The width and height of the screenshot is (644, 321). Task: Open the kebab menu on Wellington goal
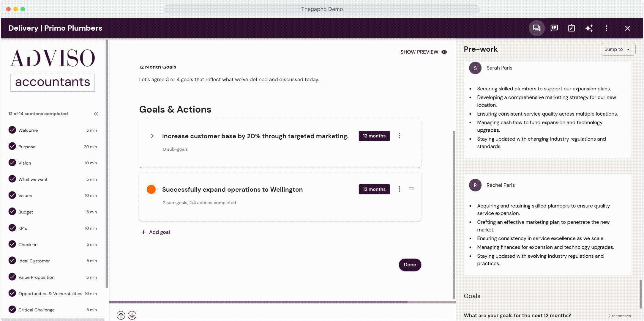coord(399,189)
